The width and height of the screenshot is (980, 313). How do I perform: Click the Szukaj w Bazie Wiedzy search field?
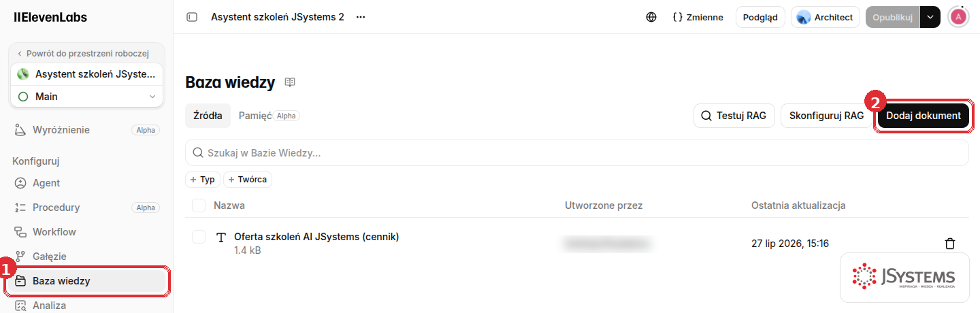pos(577,153)
